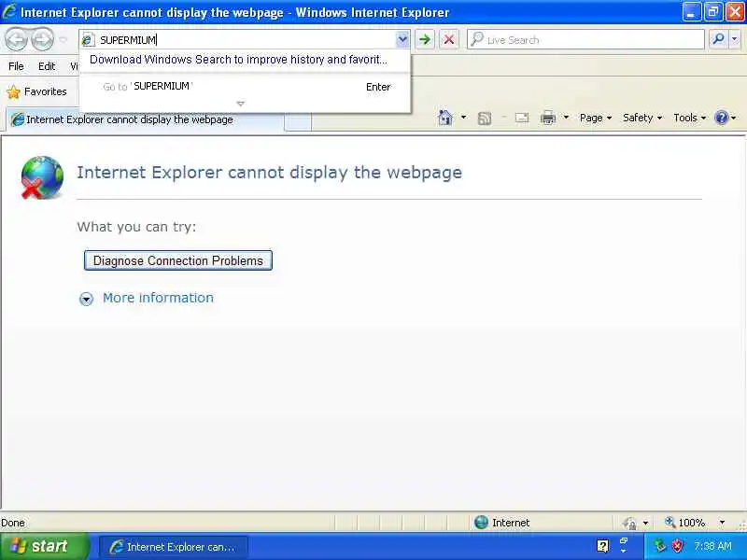Click the RSS Feeds icon
This screenshot has width=747, height=560.
tap(484, 118)
